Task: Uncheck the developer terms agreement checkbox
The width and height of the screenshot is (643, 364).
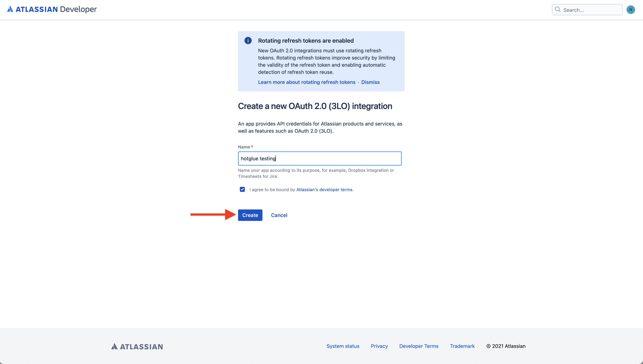Action: (x=242, y=189)
